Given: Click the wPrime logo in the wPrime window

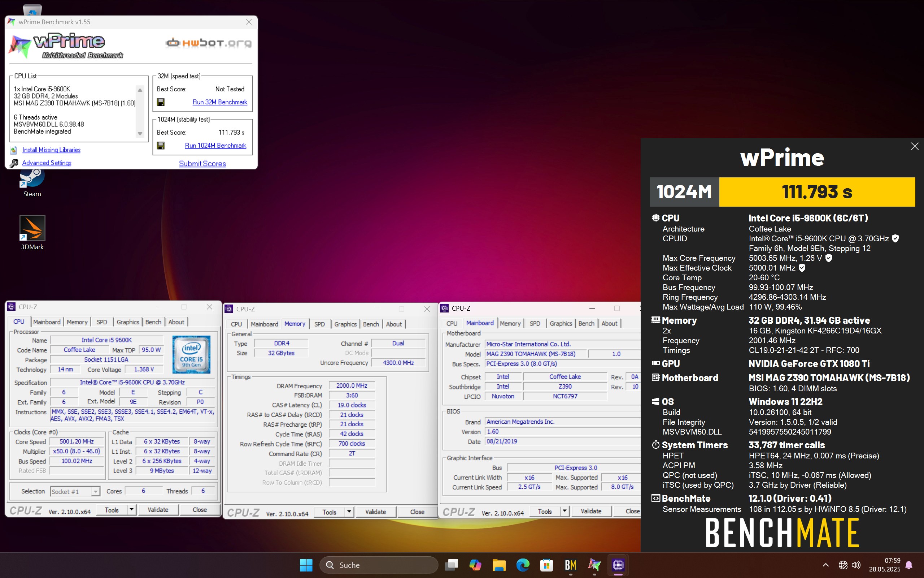Looking at the screenshot, I should pos(66,46).
